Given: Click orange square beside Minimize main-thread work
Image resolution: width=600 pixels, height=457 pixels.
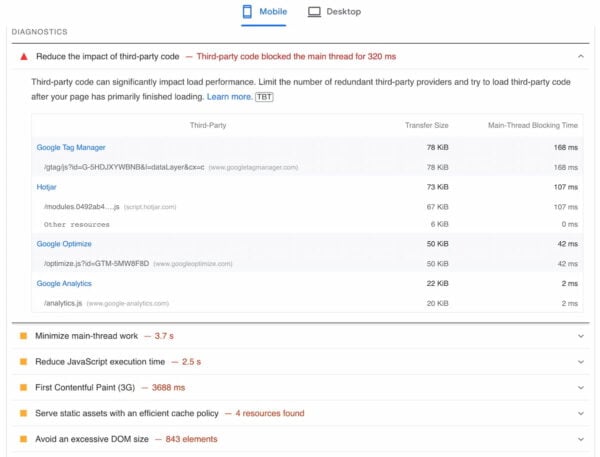Looking at the screenshot, I should [x=24, y=336].
